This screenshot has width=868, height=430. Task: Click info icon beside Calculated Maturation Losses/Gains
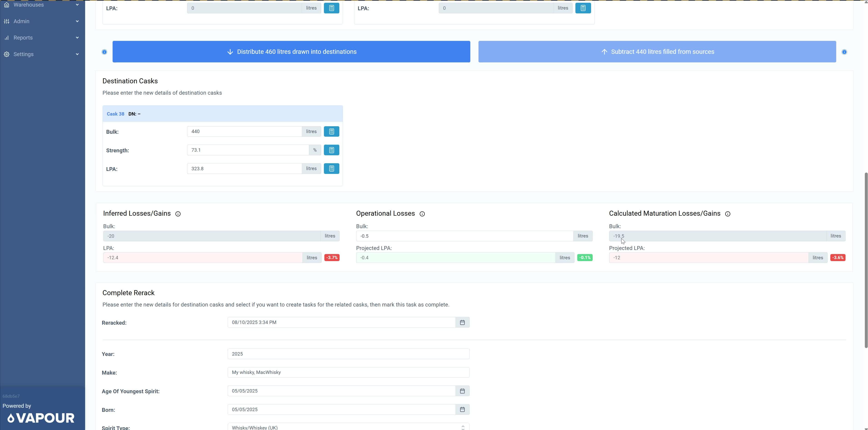tap(727, 214)
